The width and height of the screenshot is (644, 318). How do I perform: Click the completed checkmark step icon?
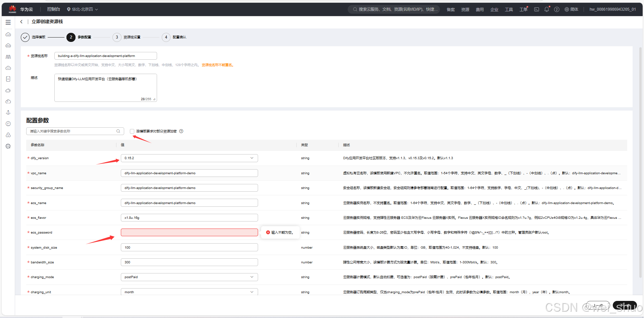tap(25, 37)
